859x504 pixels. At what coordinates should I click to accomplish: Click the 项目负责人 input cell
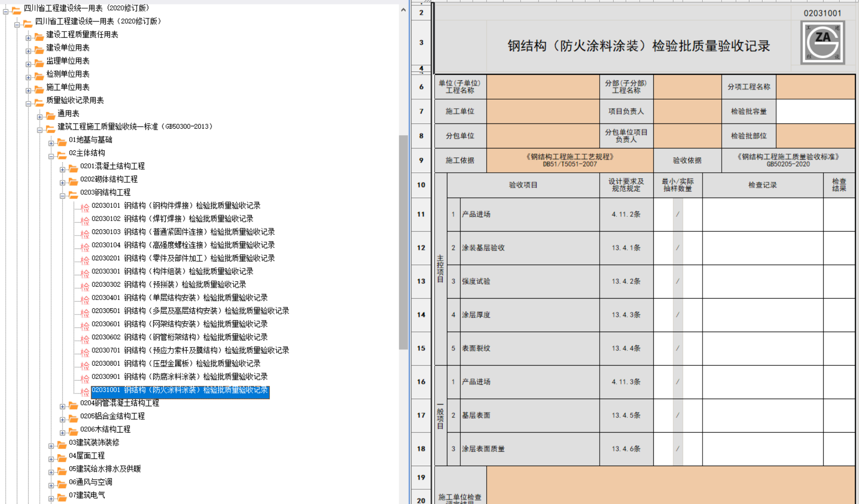(687, 111)
